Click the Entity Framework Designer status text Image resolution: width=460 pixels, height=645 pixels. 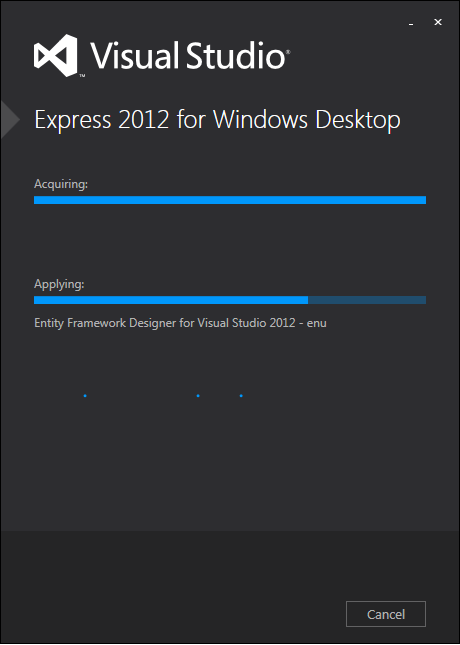coord(180,323)
